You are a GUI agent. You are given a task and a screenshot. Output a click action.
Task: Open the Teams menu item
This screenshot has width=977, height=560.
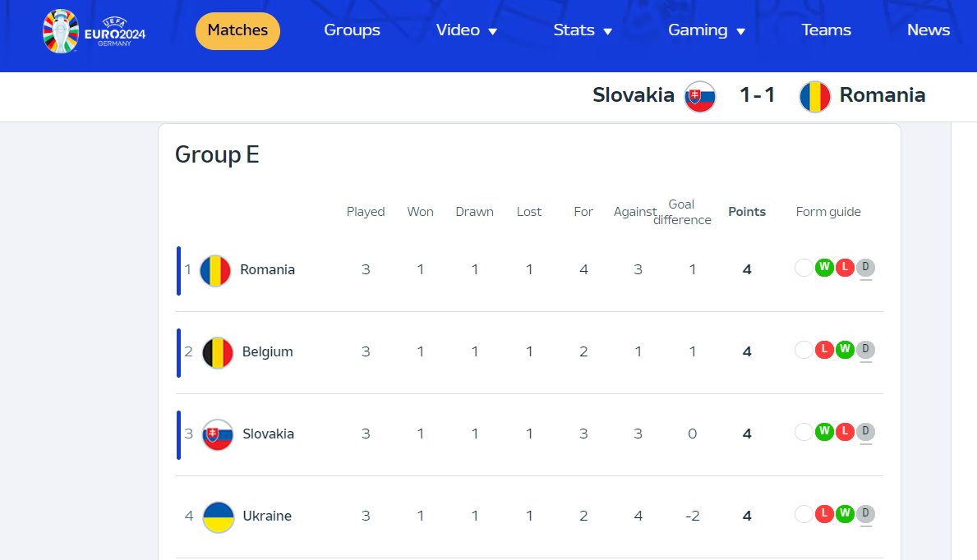(x=826, y=30)
